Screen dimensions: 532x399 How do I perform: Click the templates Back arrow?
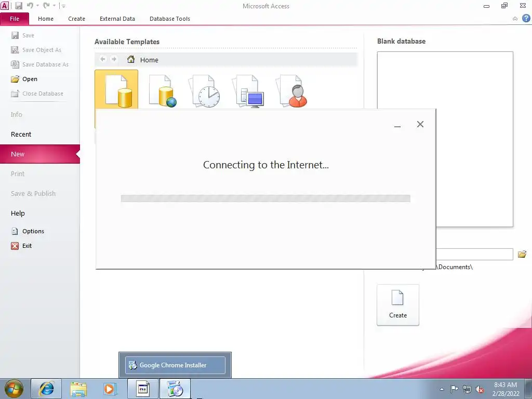(x=102, y=59)
